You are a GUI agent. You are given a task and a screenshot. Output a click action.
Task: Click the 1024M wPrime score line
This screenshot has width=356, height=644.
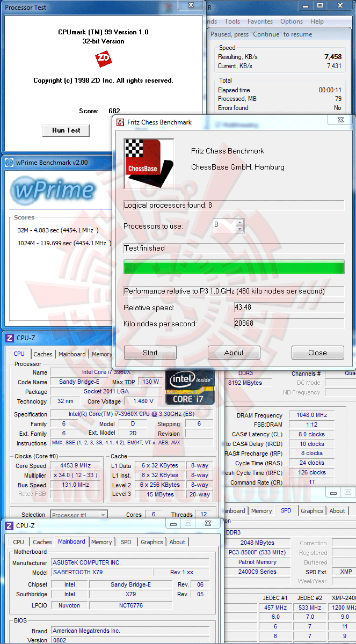click(64, 243)
